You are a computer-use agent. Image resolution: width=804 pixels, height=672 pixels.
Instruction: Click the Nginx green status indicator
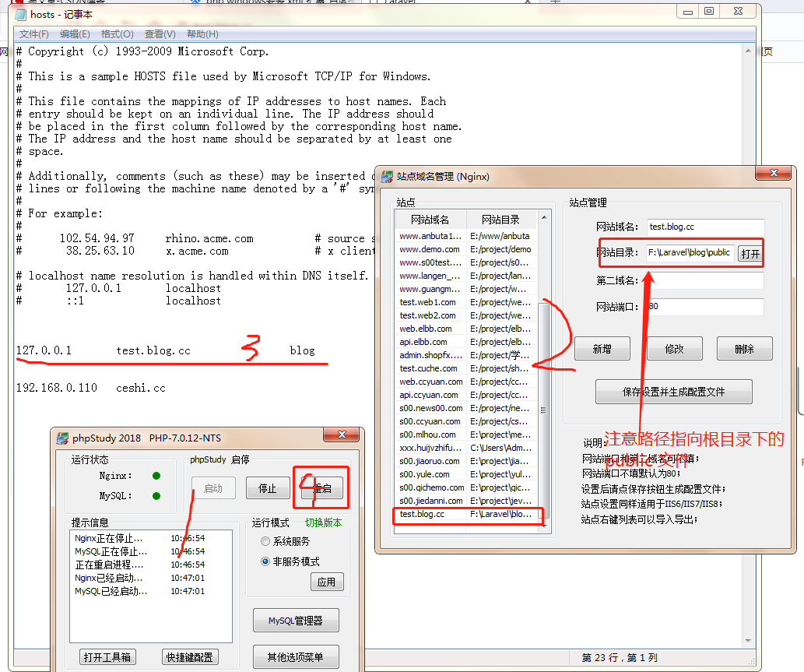[x=156, y=476]
